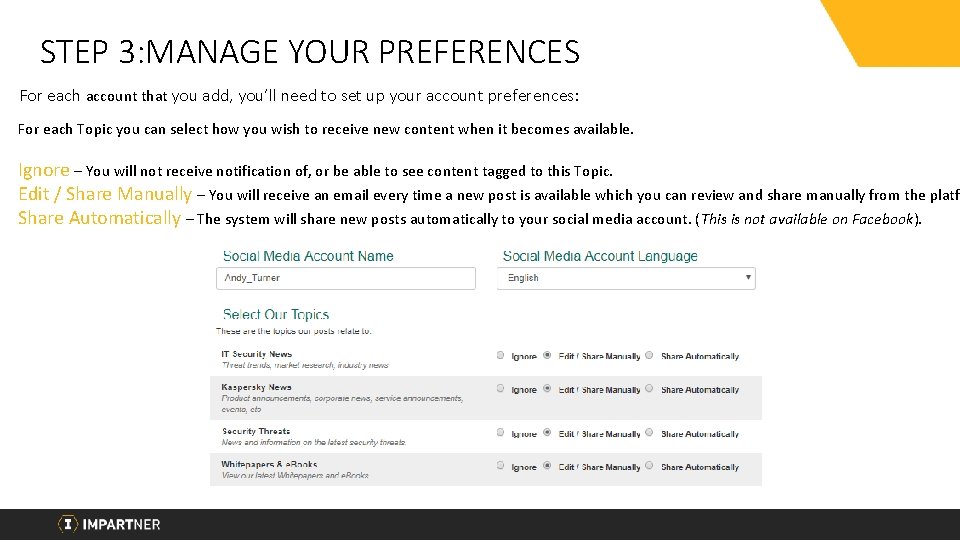
Task: Select Edit / Share Manually for IT Security News
Action: 547,355
